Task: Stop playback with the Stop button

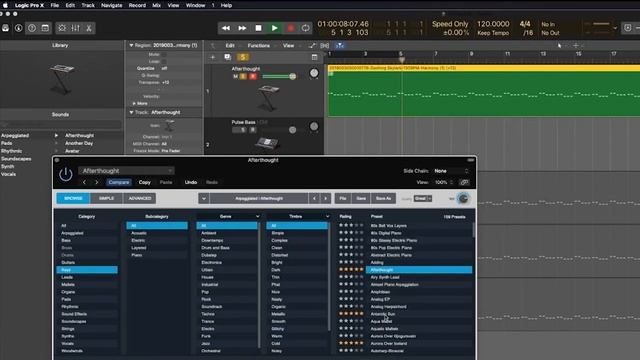Action: click(x=258, y=28)
